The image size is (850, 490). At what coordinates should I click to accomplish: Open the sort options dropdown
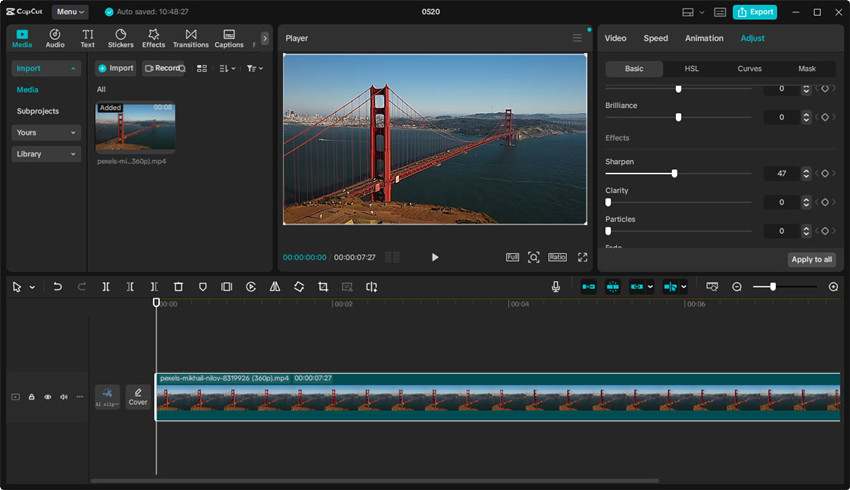227,68
